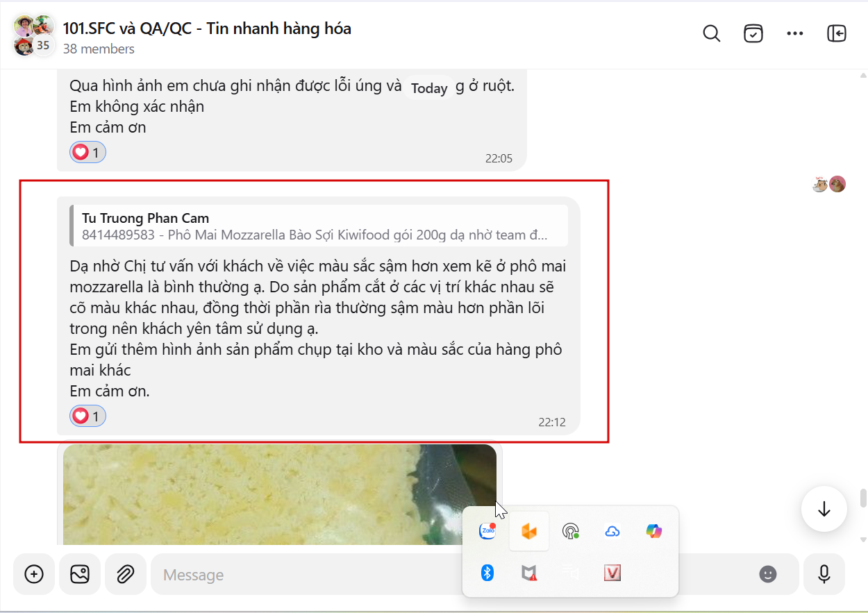Image resolution: width=868 pixels, height=613 pixels.
Task: Open the group reminder calendar icon
Action: tap(753, 33)
